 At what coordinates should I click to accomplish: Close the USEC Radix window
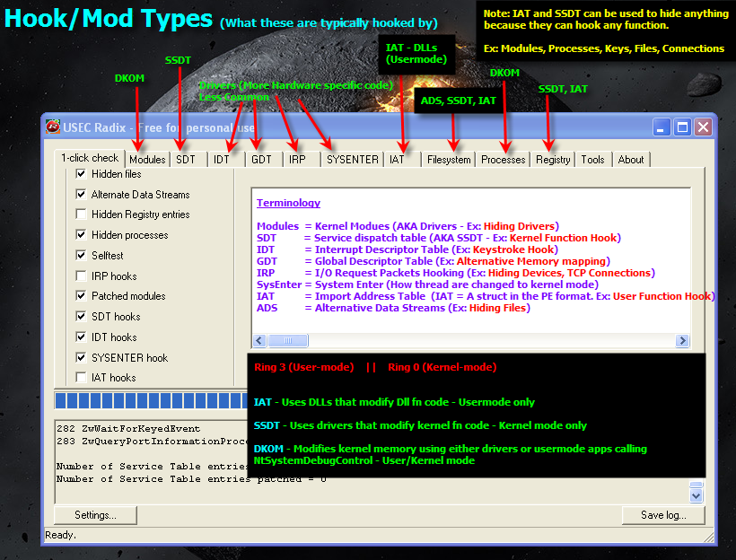tap(703, 127)
